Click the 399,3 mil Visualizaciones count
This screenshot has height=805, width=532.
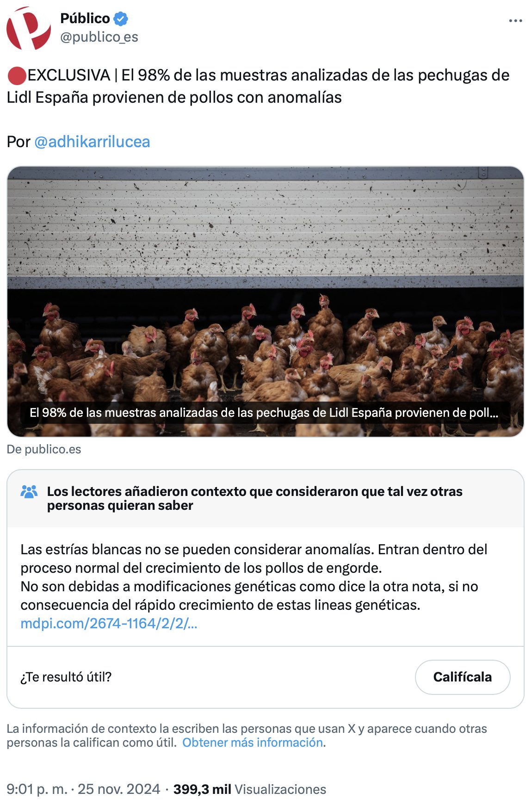pos(250,789)
